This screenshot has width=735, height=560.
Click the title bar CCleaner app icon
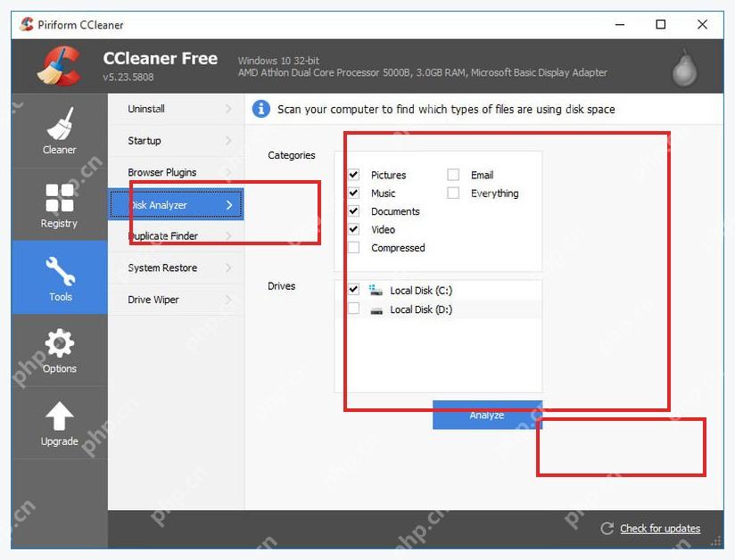(27, 24)
